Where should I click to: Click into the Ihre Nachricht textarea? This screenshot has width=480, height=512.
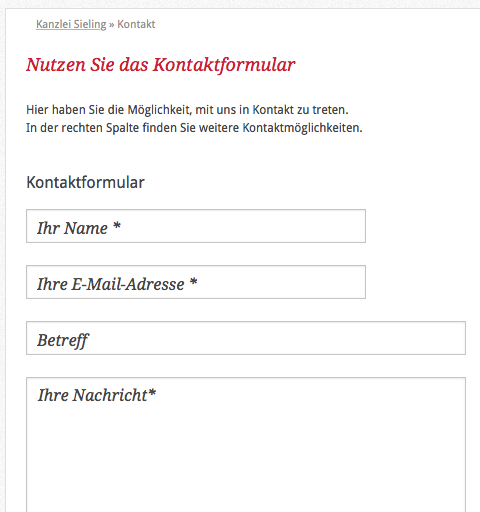[246, 445]
